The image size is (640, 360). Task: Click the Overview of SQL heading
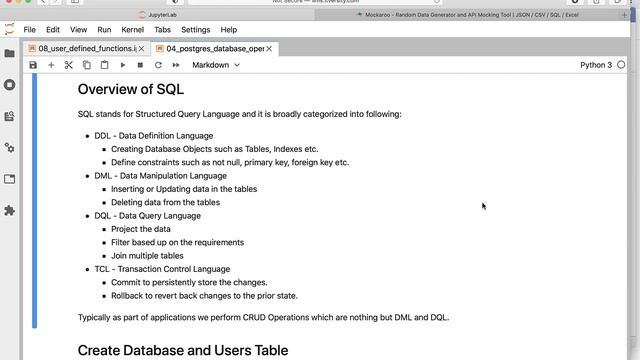click(131, 89)
